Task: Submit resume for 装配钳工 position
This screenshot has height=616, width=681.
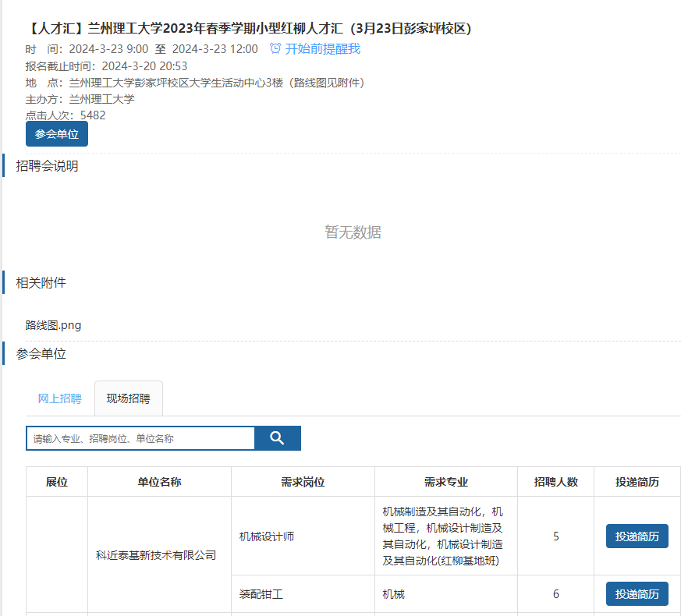Action: 637,594
